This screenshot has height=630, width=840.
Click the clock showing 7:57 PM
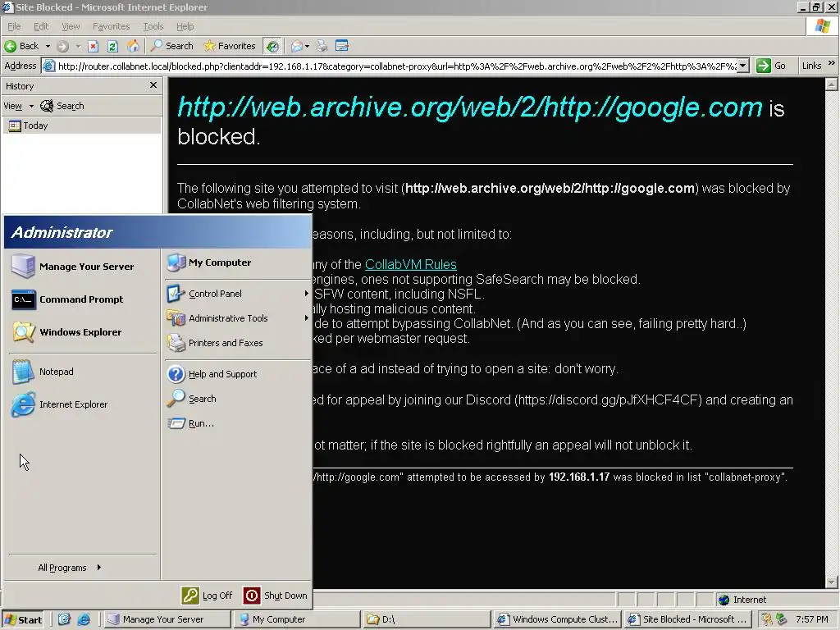[x=811, y=619]
